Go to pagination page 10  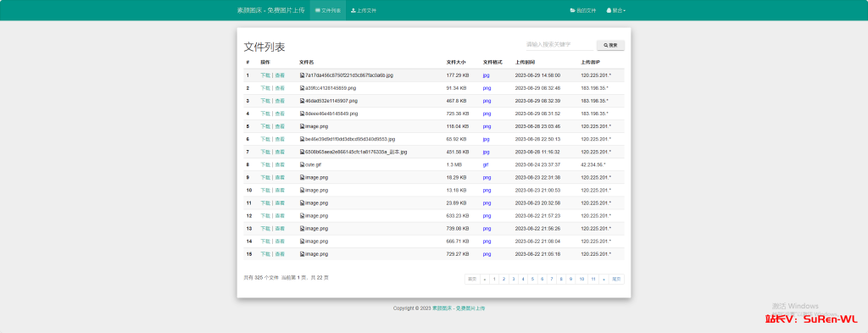pyautogui.click(x=581, y=280)
